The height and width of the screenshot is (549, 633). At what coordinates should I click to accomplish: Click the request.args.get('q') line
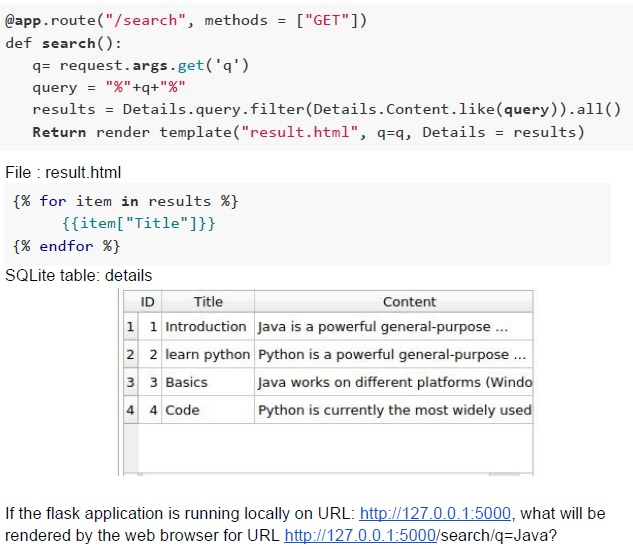[x=140, y=65]
